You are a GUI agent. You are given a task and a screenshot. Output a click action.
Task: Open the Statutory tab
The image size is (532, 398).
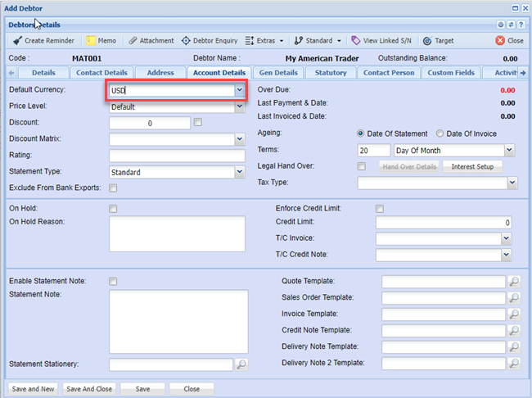tap(331, 73)
